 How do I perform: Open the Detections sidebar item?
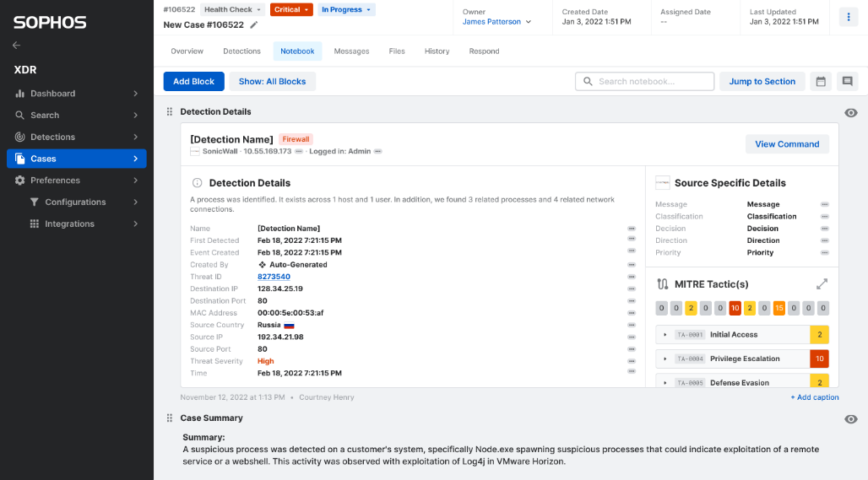pos(76,137)
